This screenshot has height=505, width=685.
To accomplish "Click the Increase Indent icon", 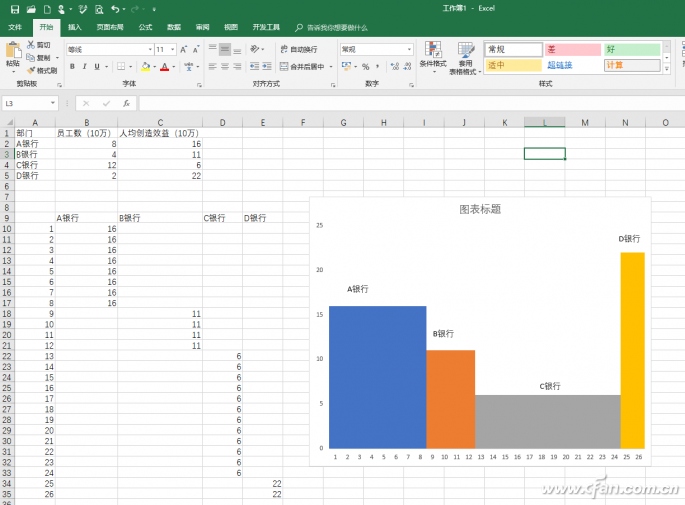I will (x=267, y=66).
